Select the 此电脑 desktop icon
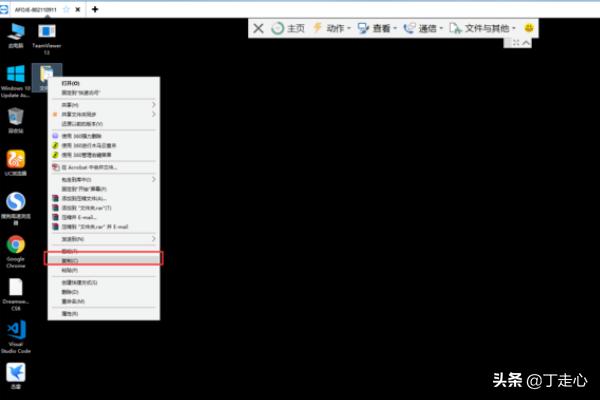600x400 pixels. click(16, 34)
